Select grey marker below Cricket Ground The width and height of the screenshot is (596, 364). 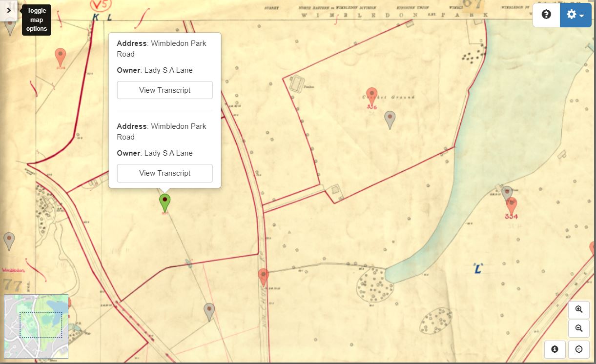(x=390, y=119)
